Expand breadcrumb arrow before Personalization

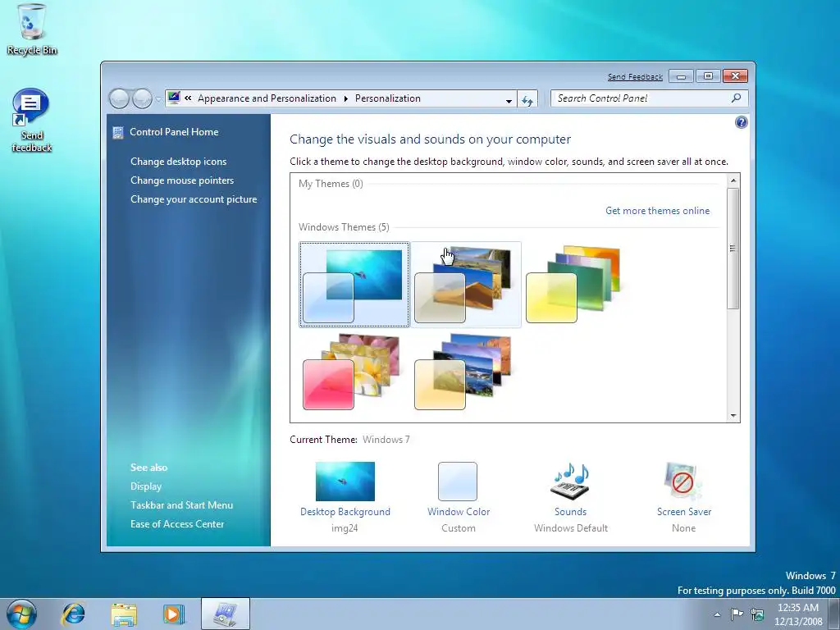345,98
